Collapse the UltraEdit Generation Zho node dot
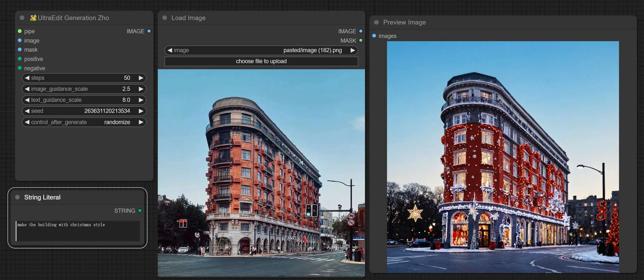Viewport: 644px width, 280px height. coord(22,18)
